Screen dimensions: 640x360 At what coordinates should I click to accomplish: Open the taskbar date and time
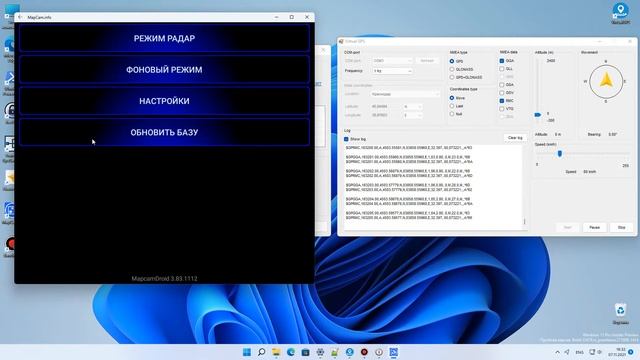click(x=617, y=352)
